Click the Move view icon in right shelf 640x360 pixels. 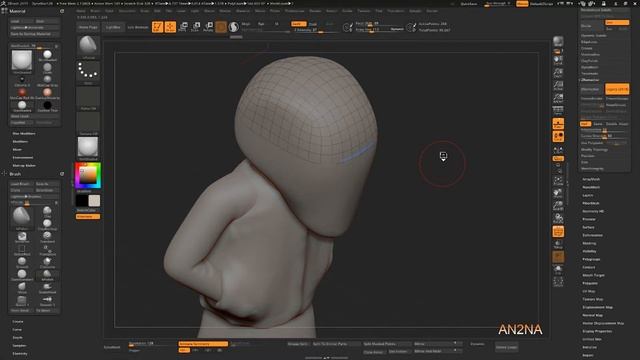[558, 193]
